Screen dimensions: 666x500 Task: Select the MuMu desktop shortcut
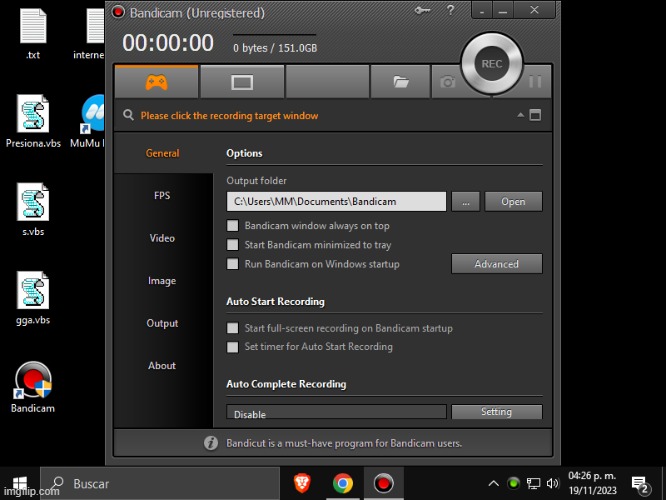tap(88, 121)
